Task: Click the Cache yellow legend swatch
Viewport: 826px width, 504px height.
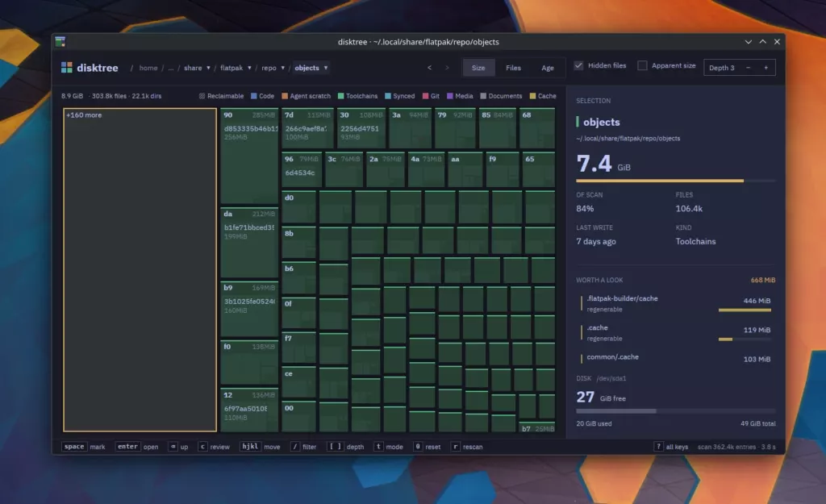Action: pos(532,96)
